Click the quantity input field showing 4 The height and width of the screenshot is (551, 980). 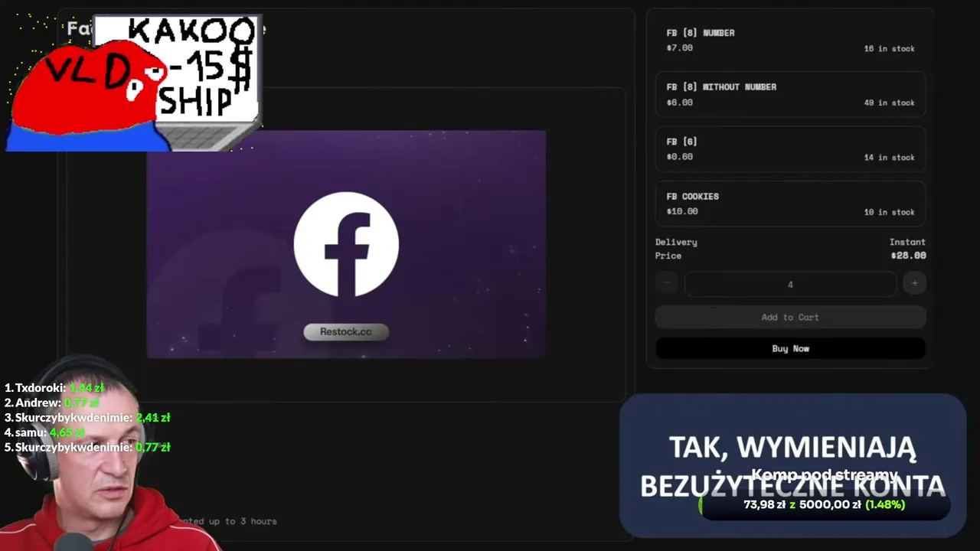790,284
